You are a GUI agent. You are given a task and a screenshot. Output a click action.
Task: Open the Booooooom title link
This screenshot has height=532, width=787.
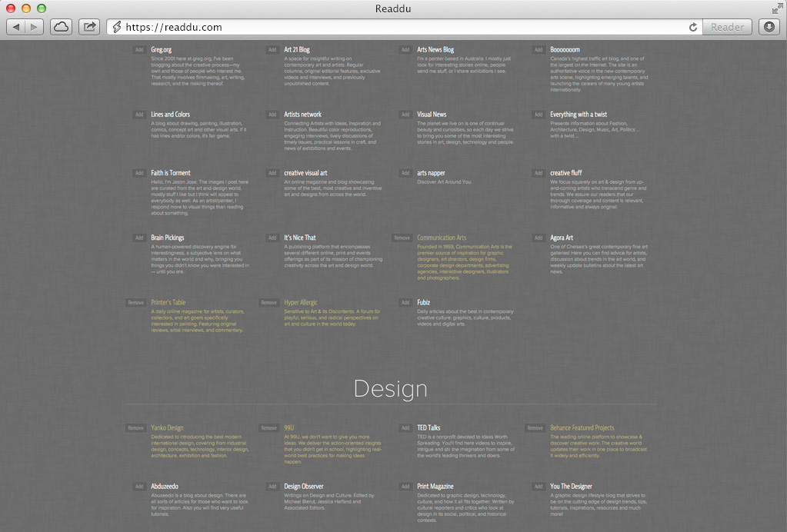pyautogui.click(x=565, y=50)
